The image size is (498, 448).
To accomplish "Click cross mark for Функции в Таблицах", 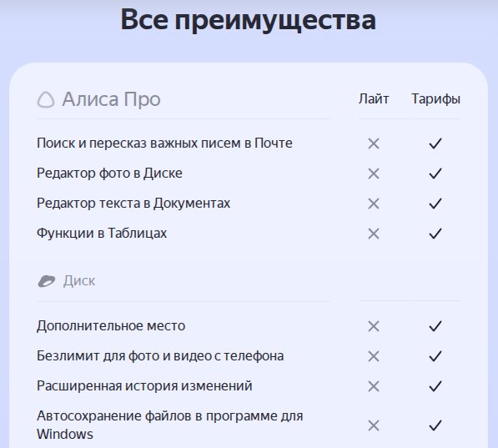I will pos(374,234).
